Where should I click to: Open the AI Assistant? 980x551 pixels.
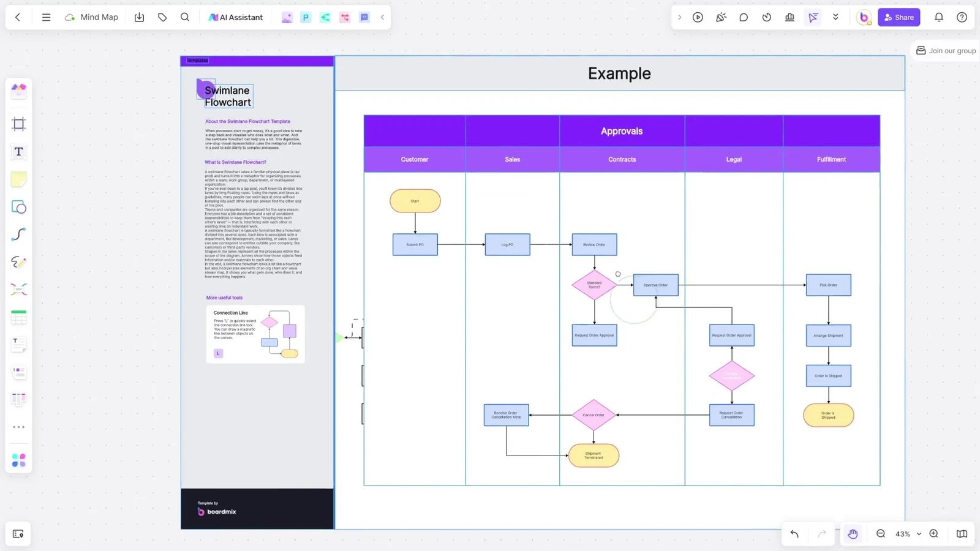[x=236, y=17]
